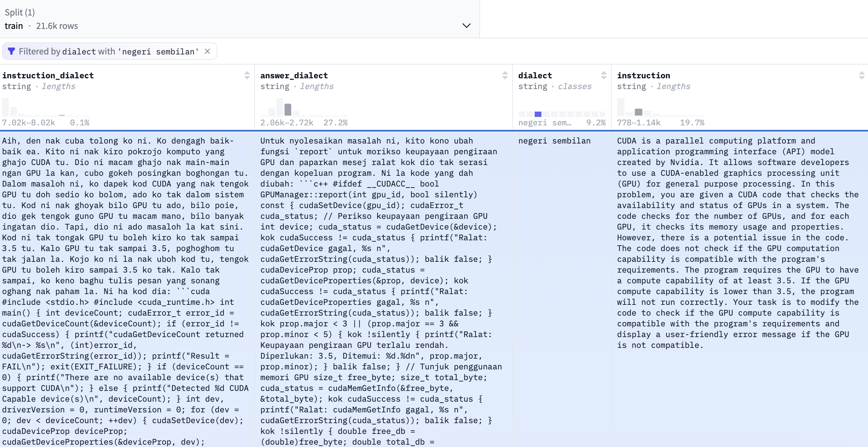This screenshot has width=868, height=447.
Task: Click '778↔1.14k' range label
Action: (x=639, y=122)
